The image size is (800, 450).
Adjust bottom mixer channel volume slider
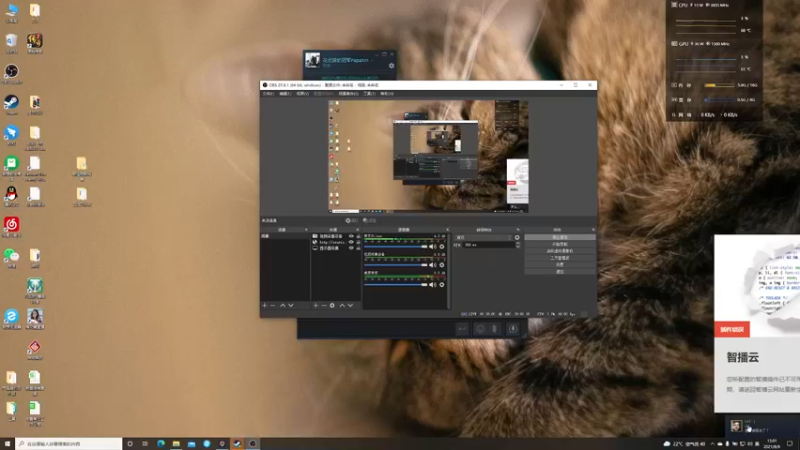pyautogui.click(x=395, y=285)
